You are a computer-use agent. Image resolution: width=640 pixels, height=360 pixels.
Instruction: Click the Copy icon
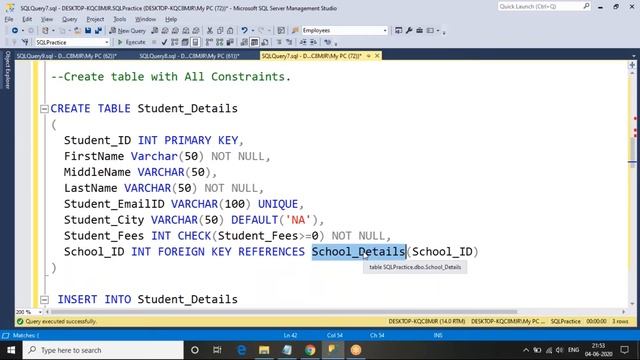[220, 31]
